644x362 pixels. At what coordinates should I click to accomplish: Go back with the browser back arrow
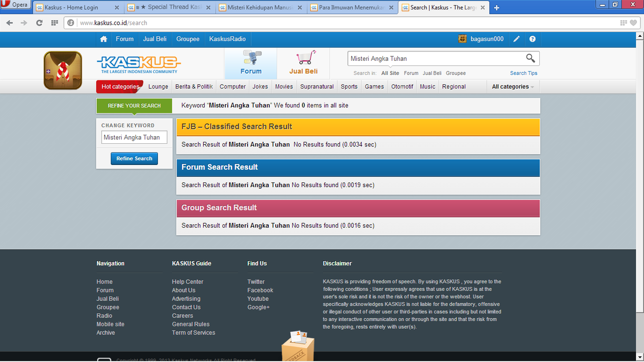click(x=10, y=23)
